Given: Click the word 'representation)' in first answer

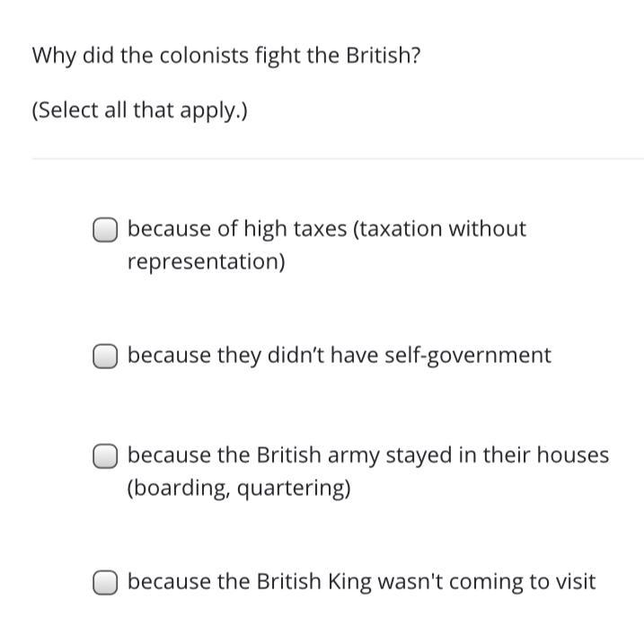Looking at the screenshot, I should [207, 262].
